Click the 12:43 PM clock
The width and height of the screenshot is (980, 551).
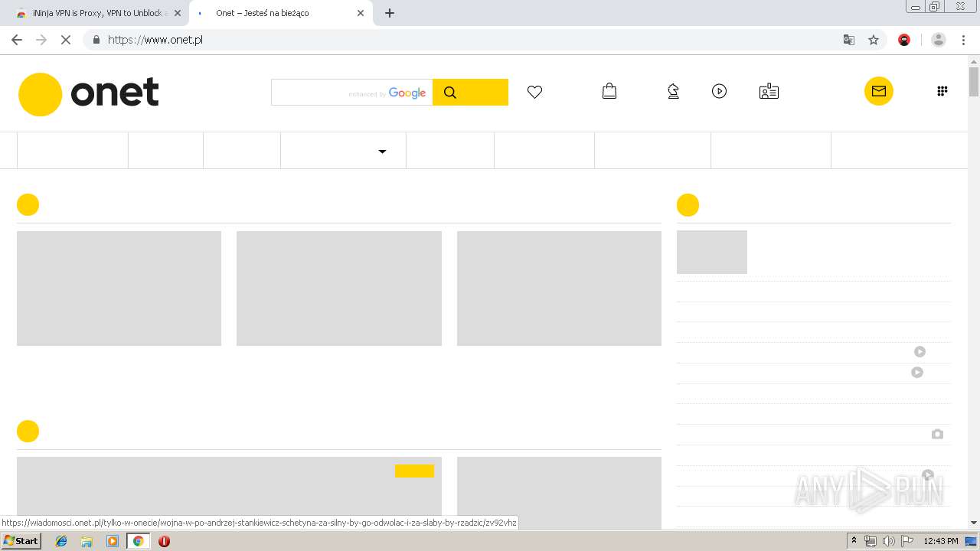(x=941, y=541)
